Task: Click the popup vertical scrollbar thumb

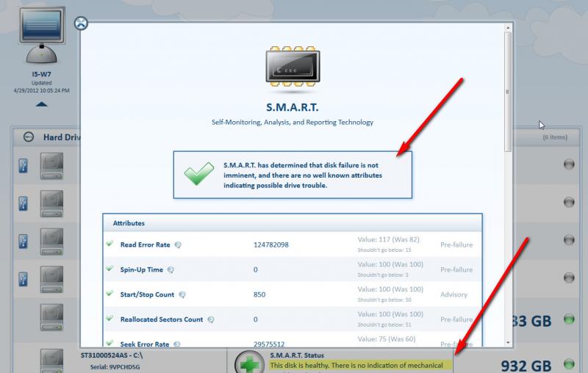Action: [508, 92]
